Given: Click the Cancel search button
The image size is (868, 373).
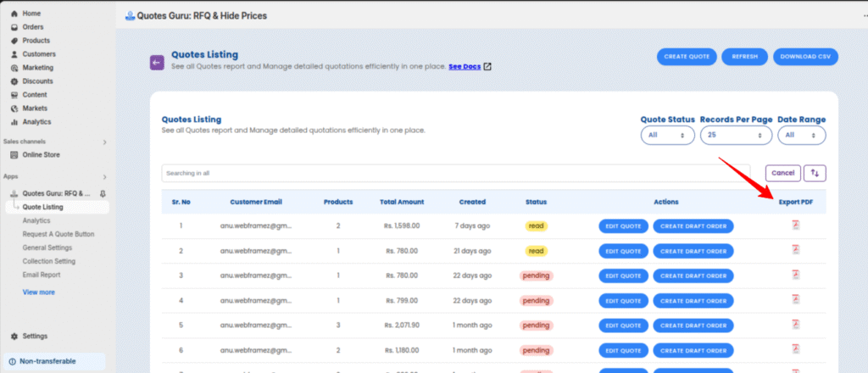Looking at the screenshot, I should pos(782,173).
